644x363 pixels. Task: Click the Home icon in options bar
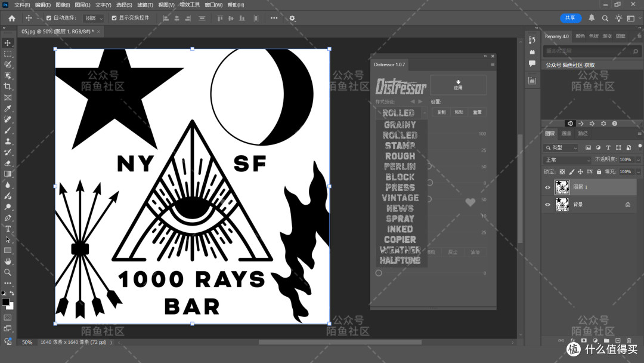tap(11, 18)
